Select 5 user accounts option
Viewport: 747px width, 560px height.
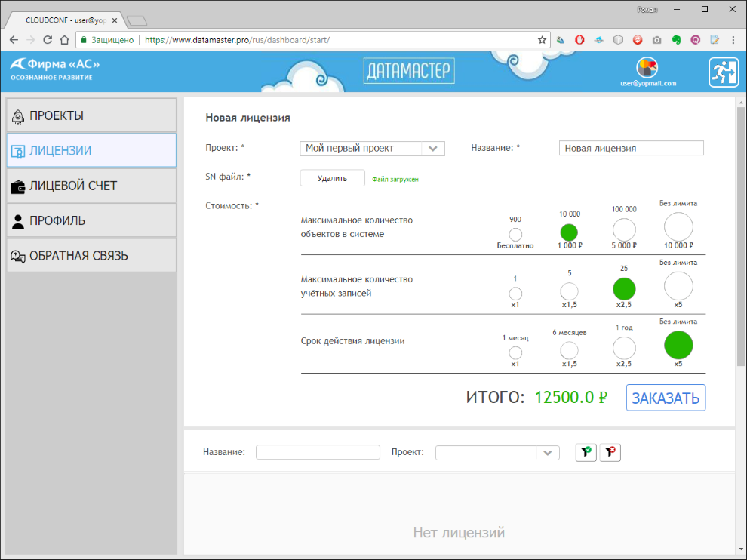569,291
